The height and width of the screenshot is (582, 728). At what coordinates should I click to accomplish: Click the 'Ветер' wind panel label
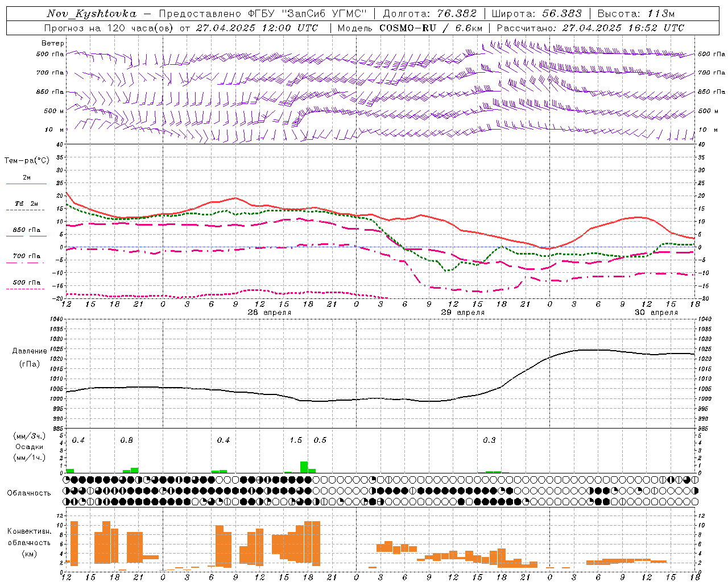[x=53, y=43]
